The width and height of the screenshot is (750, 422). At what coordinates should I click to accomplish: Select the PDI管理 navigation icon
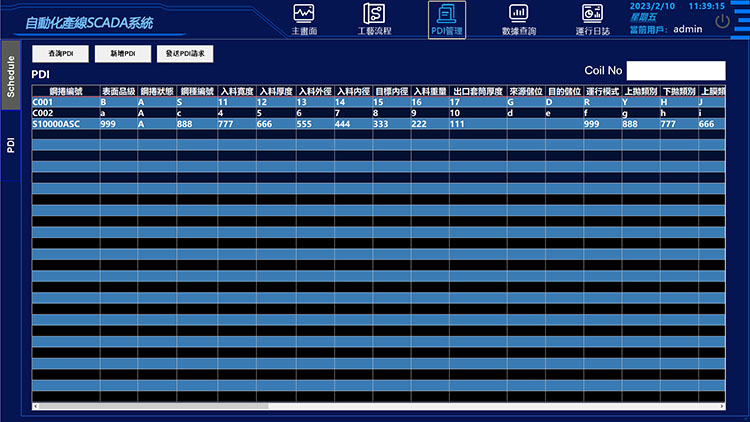tap(447, 20)
